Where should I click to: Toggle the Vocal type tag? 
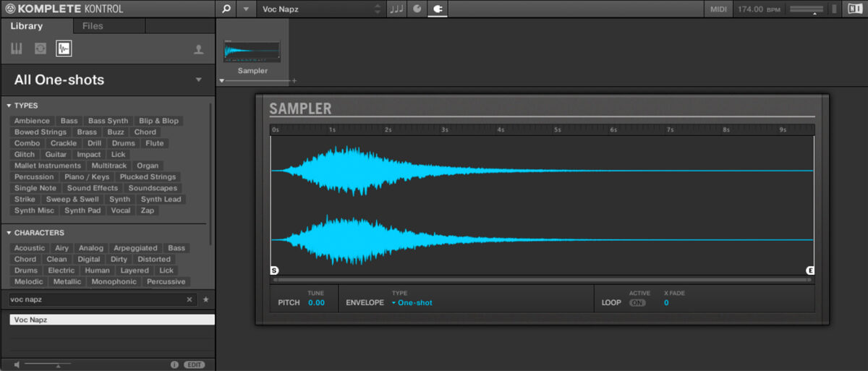pos(121,210)
